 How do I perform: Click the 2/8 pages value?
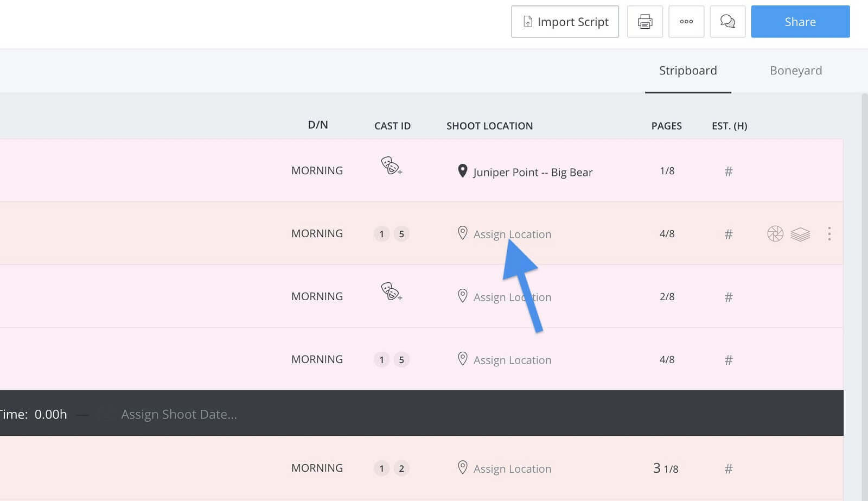(x=667, y=297)
